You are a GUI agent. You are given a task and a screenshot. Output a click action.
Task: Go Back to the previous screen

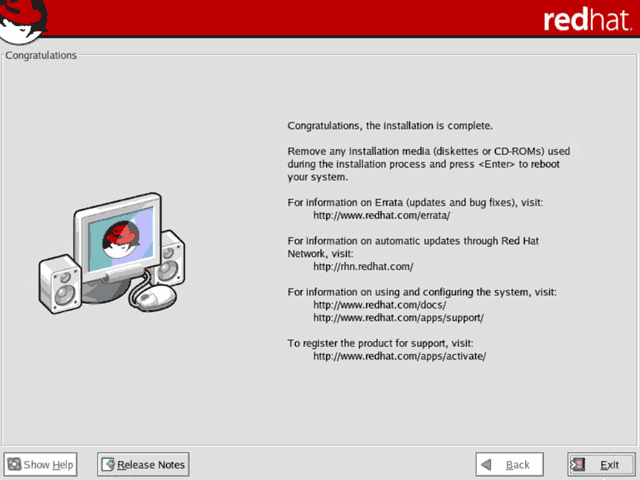pos(509,464)
